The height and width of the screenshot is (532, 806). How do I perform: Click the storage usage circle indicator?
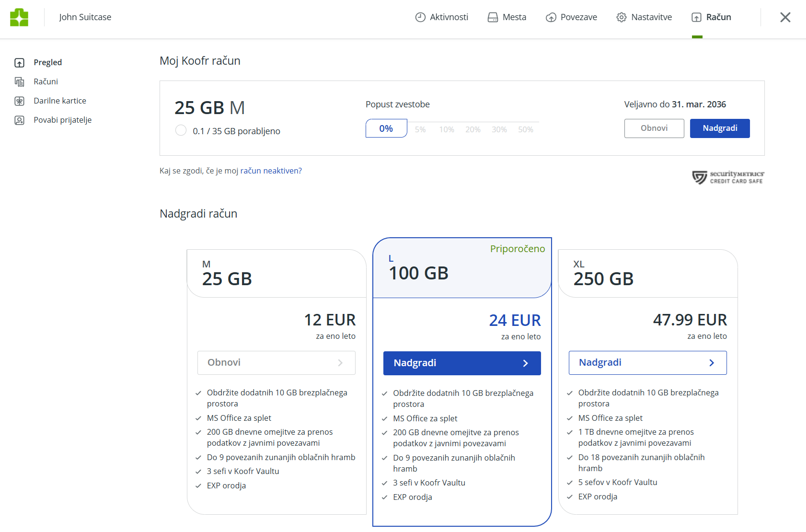[181, 130]
